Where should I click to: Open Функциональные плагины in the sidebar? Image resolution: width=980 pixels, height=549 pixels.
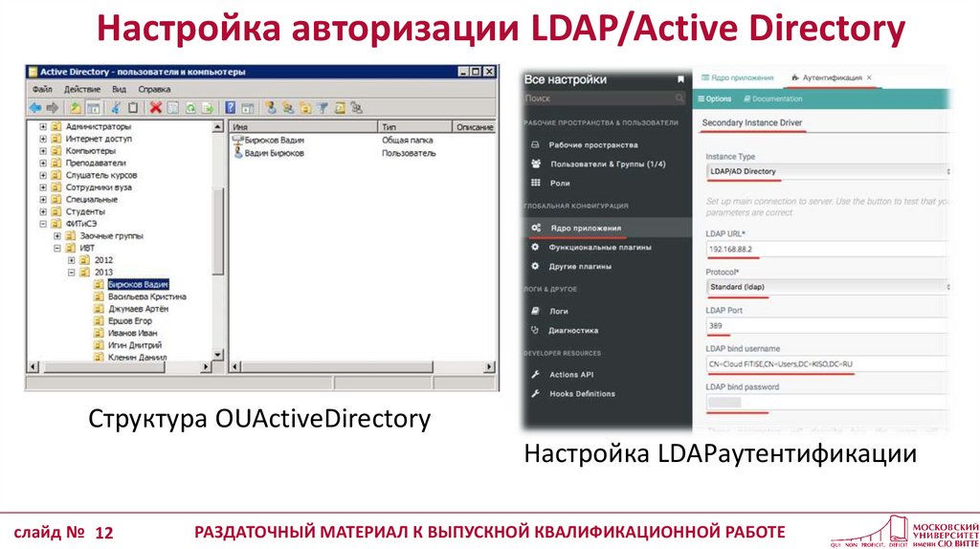point(599,248)
